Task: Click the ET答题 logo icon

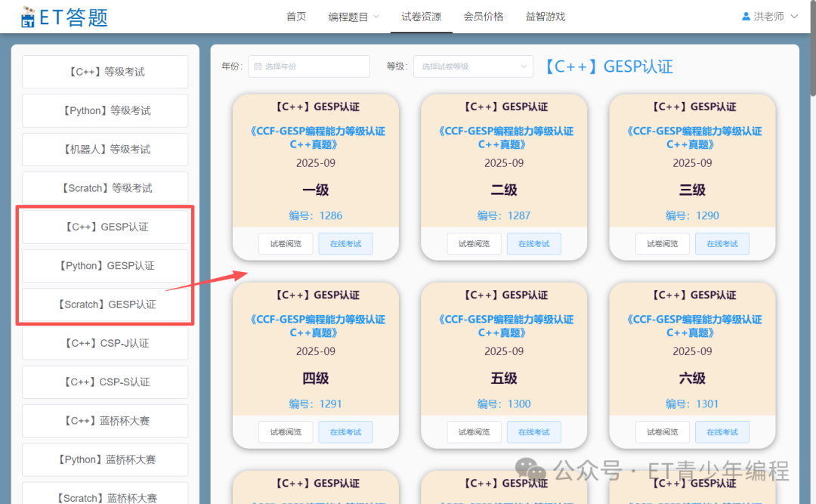Action: (27, 16)
